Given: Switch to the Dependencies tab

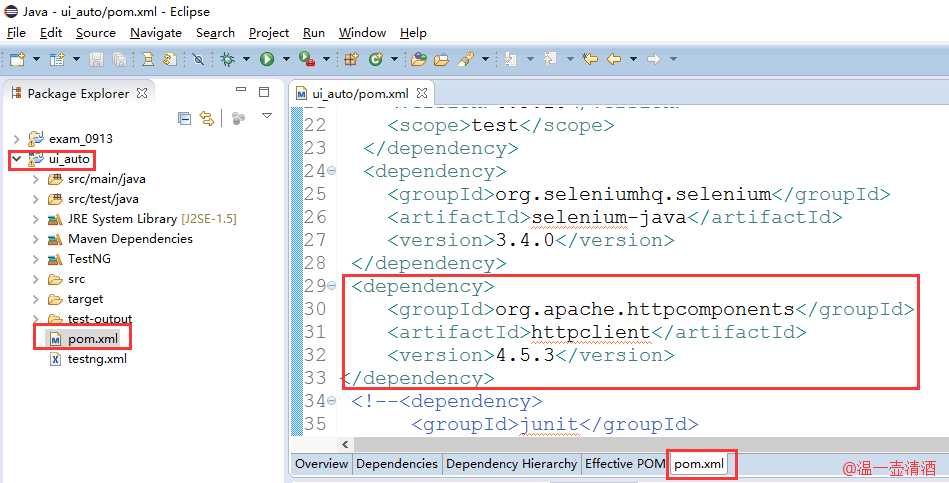Looking at the screenshot, I should click(397, 464).
